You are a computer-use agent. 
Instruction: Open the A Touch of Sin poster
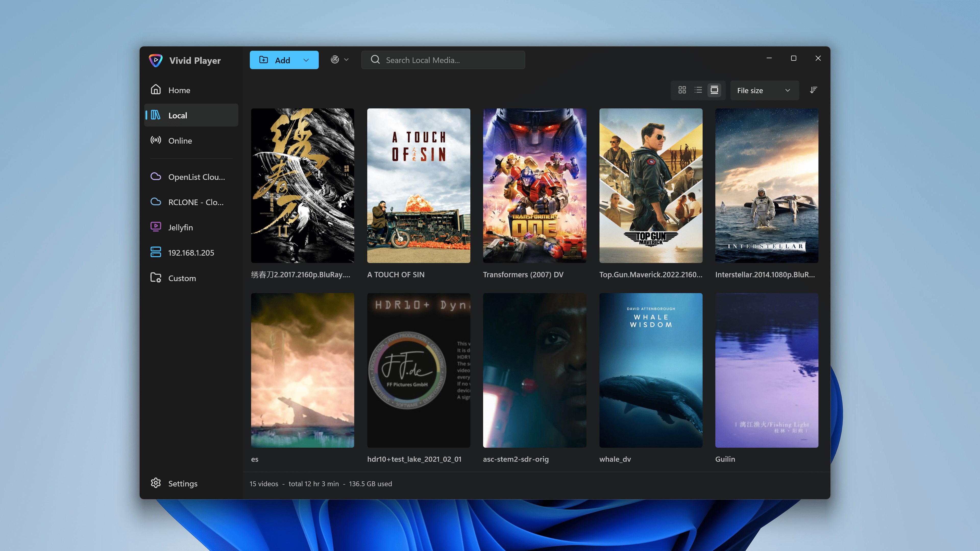tap(419, 185)
